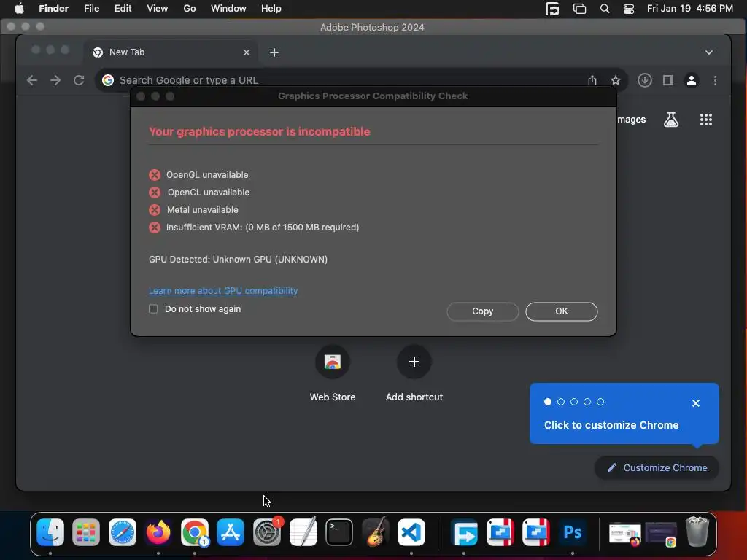
Task: Open TextEdit from the Dock
Action: pyautogui.click(x=303, y=532)
